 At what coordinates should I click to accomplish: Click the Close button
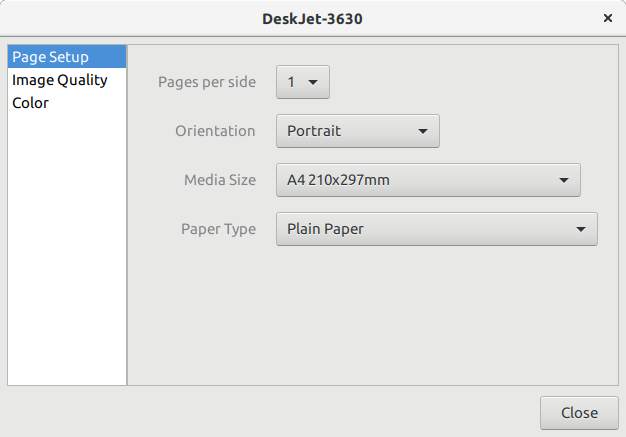point(579,413)
